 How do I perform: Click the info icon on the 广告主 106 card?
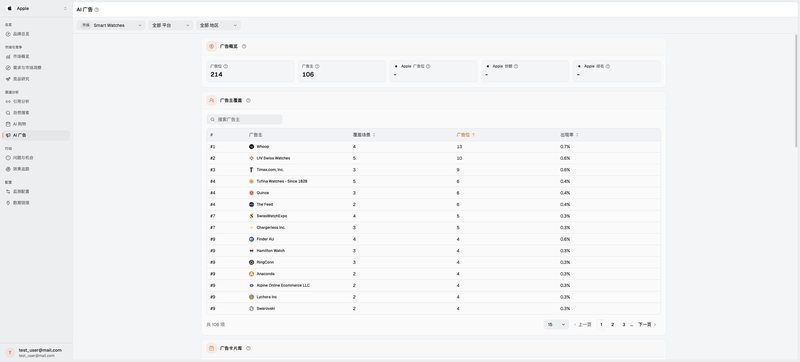317,66
